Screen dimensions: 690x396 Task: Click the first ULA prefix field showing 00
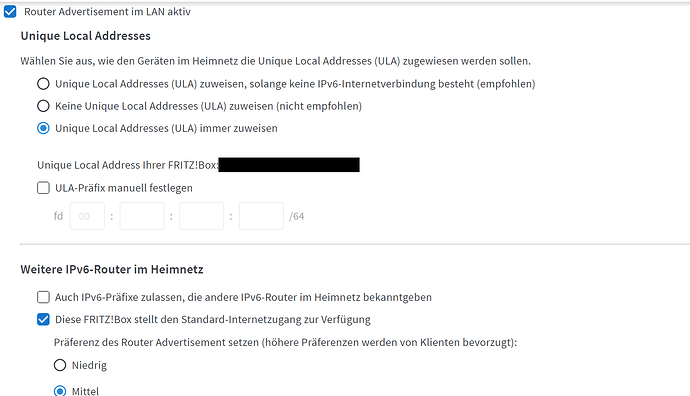pos(87,216)
